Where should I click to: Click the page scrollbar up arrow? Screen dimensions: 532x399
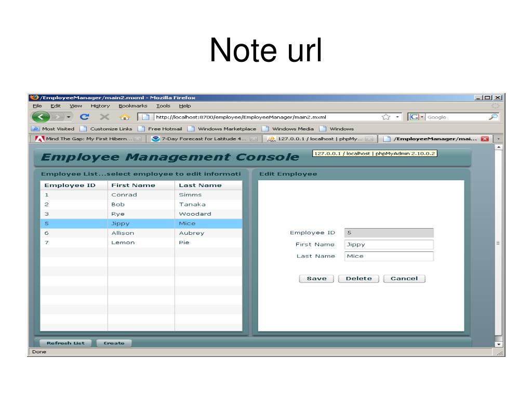498,147
